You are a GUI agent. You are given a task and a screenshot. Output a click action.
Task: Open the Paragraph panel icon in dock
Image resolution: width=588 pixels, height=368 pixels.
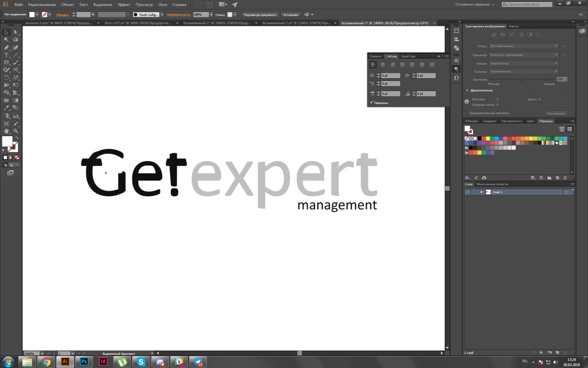pos(456,69)
